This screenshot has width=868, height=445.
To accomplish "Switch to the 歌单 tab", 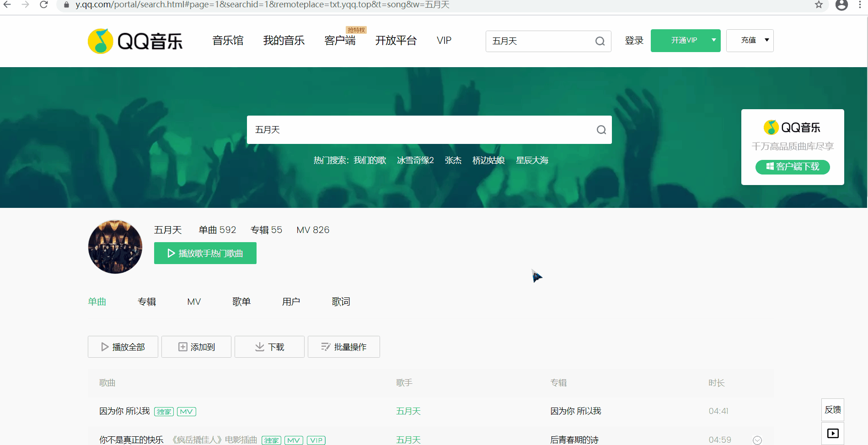I will tap(241, 302).
